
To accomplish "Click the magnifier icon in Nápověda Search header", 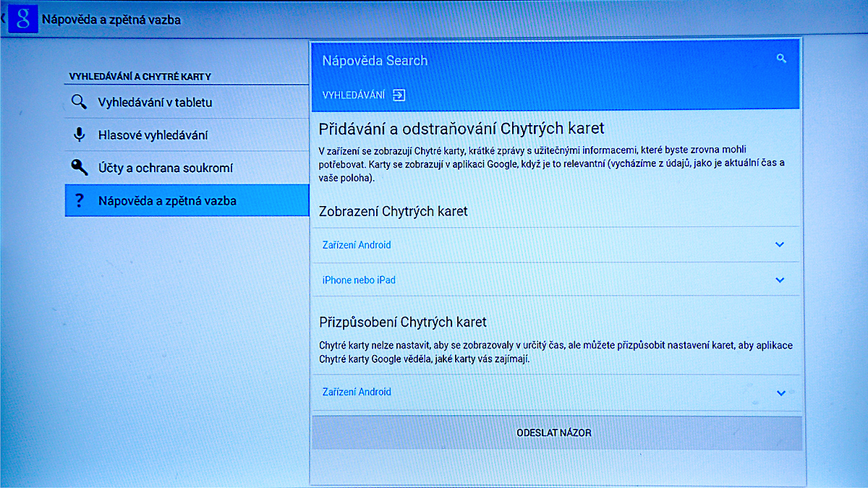I will pos(781,59).
